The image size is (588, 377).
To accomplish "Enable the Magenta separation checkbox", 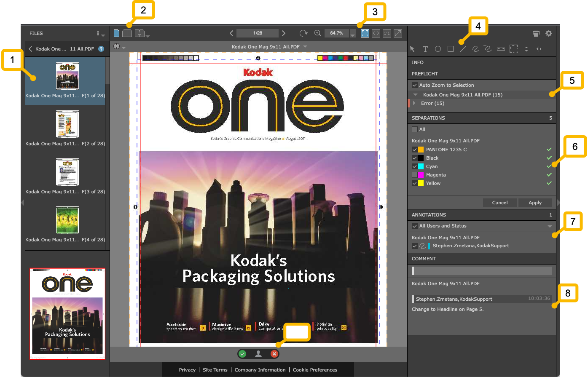I will click(x=415, y=175).
